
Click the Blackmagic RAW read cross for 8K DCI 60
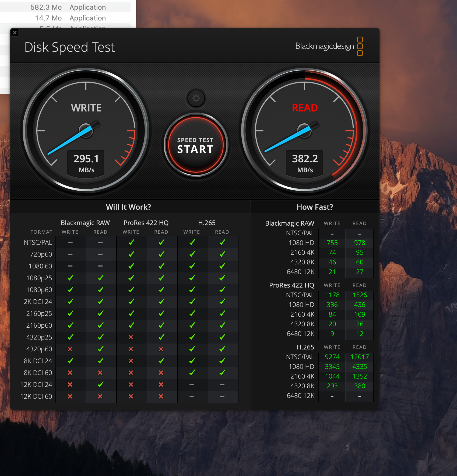(100, 373)
